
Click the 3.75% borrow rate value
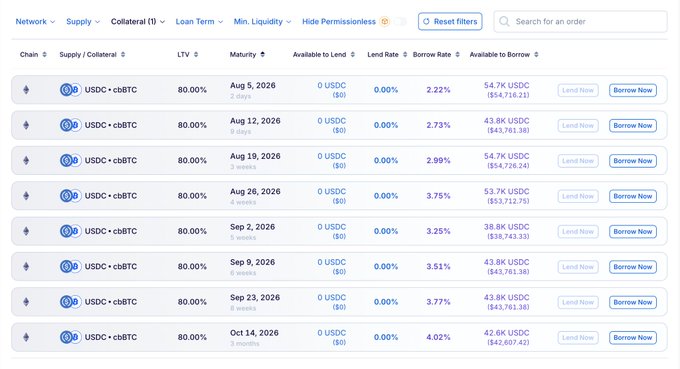point(438,196)
